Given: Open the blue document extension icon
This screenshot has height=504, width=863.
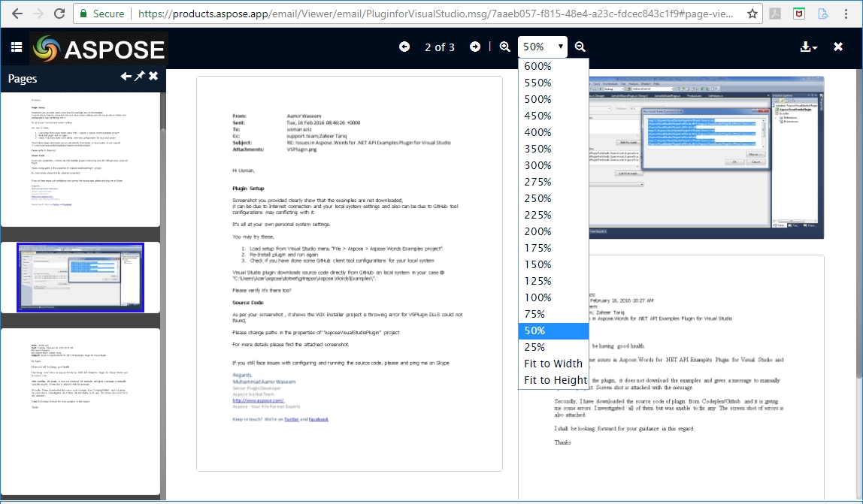Looking at the screenshot, I should click(x=823, y=14).
